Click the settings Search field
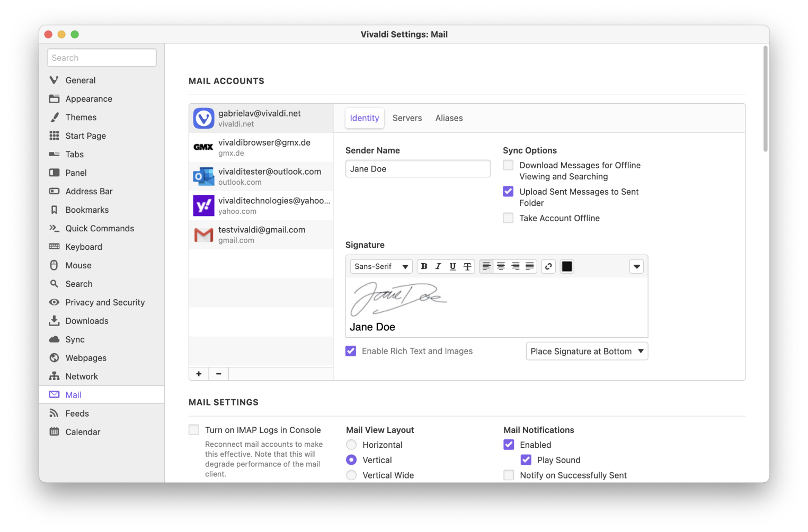This screenshot has height=532, width=808. coord(102,58)
